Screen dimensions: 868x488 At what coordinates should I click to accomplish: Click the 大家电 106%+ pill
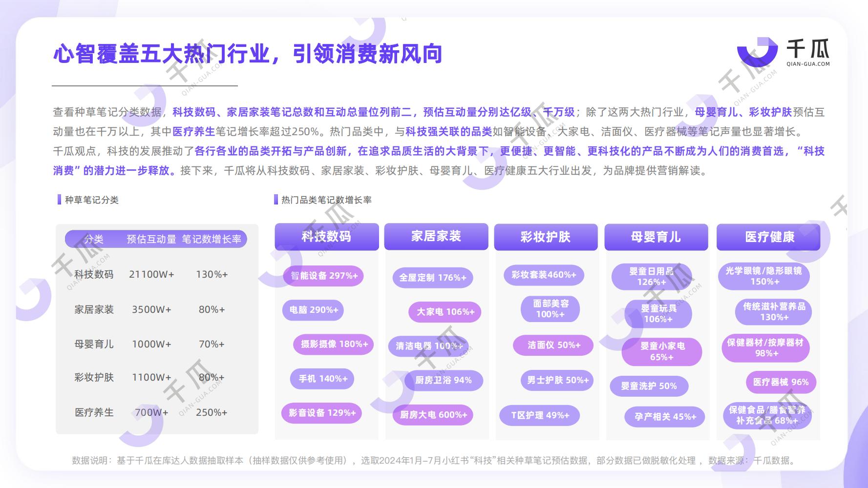(x=445, y=312)
